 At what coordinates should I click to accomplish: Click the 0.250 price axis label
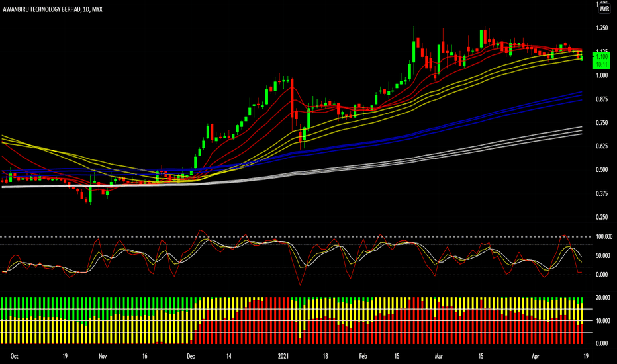click(x=602, y=217)
